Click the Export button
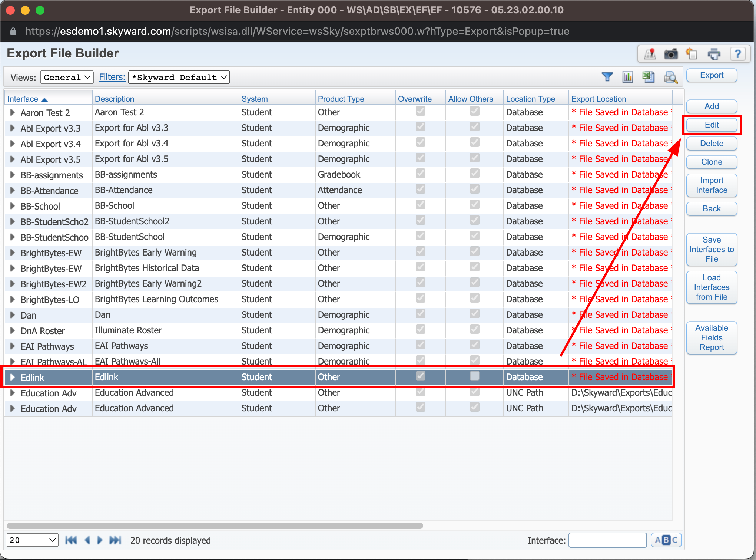Viewport: 756px width, 560px height. [712, 75]
